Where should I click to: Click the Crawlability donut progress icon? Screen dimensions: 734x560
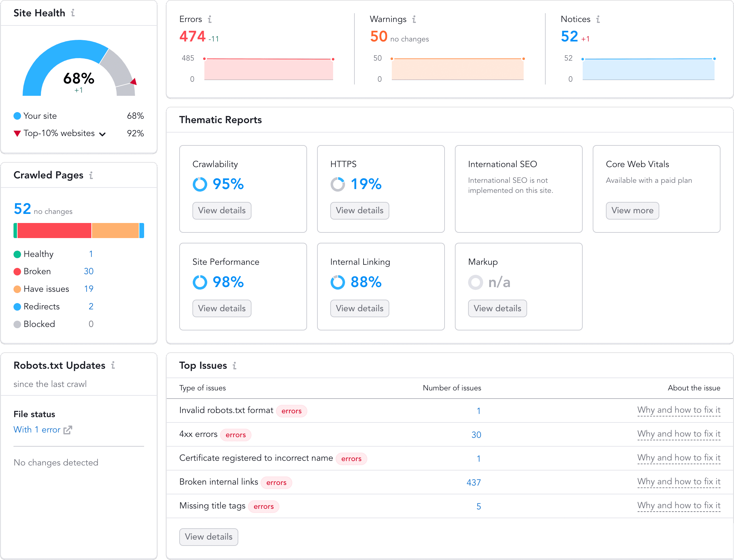[200, 184]
